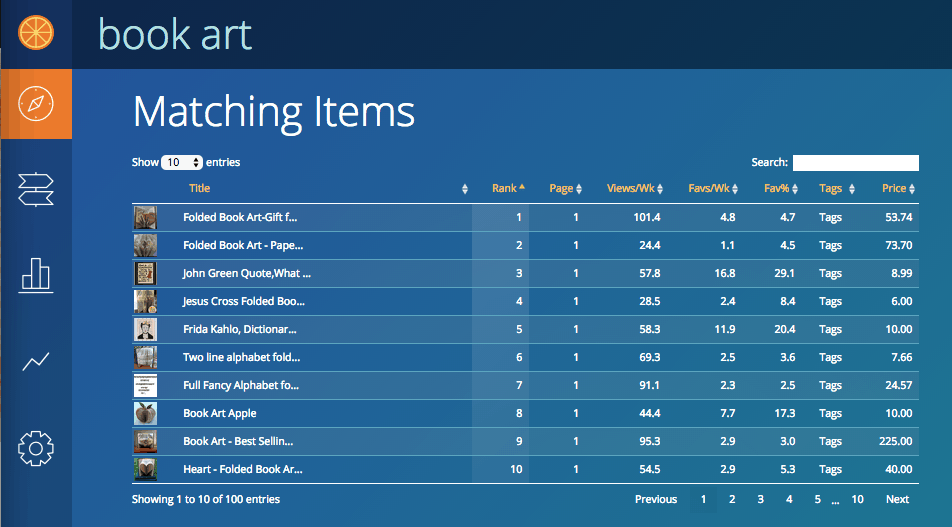Sort by Views/Wk column header
Screen dimensions: 952x527
634,188
